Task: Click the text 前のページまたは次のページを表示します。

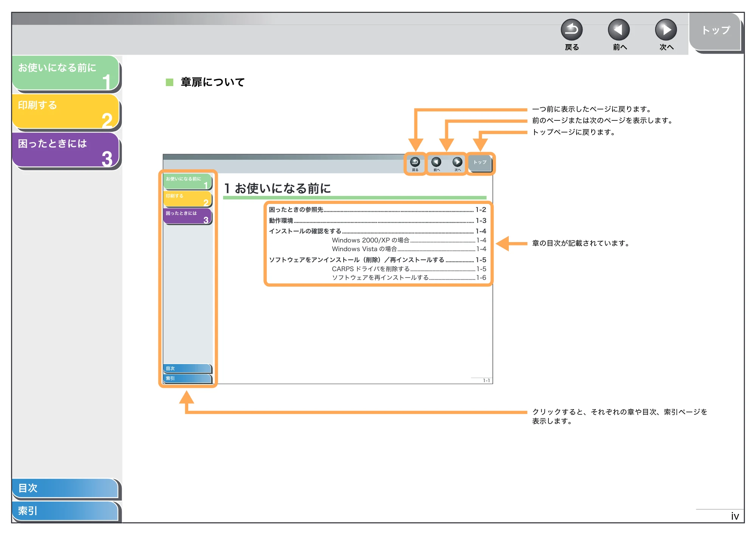Action: 603,120
